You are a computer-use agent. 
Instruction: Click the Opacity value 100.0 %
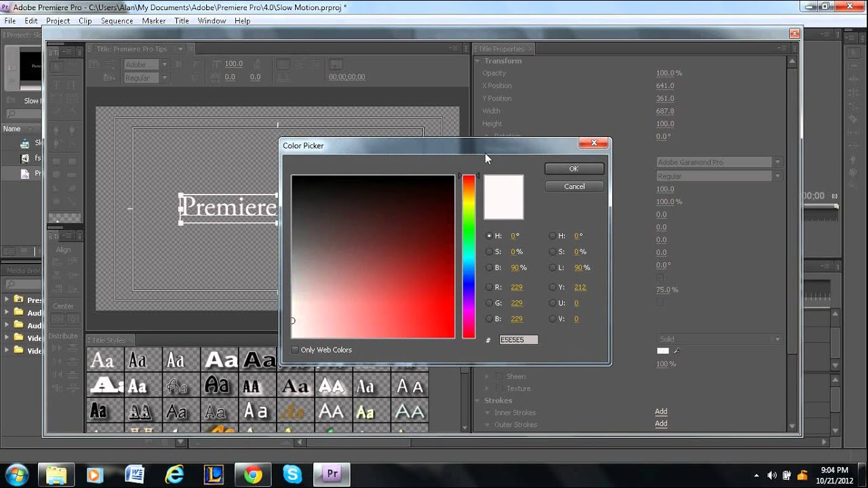click(x=669, y=73)
